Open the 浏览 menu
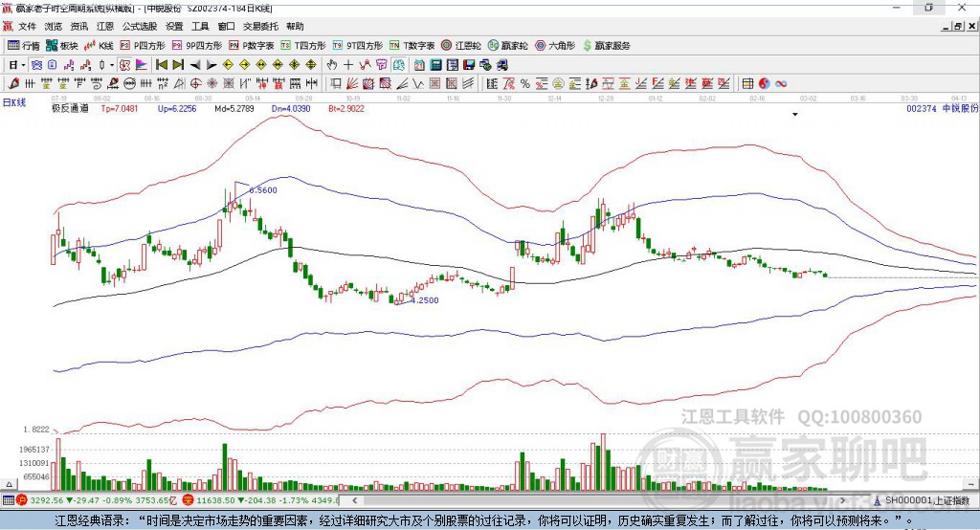The height and width of the screenshot is (530, 980). (54, 26)
